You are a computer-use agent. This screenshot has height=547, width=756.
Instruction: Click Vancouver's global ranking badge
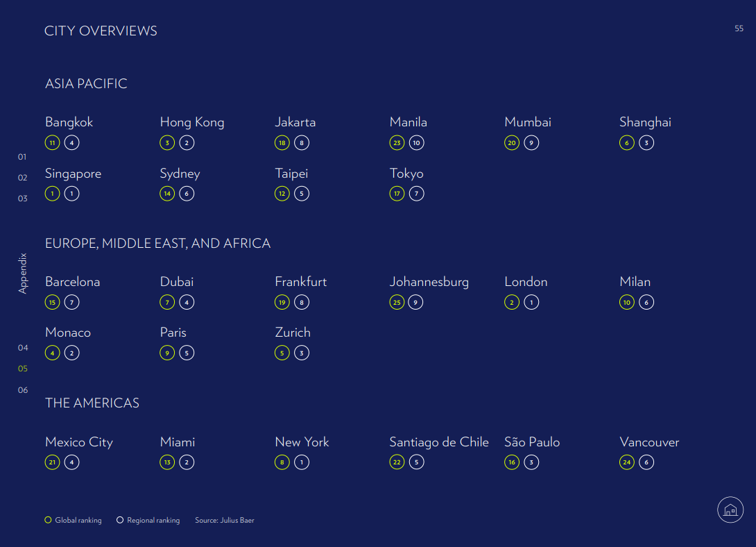pyautogui.click(x=627, y=462)
